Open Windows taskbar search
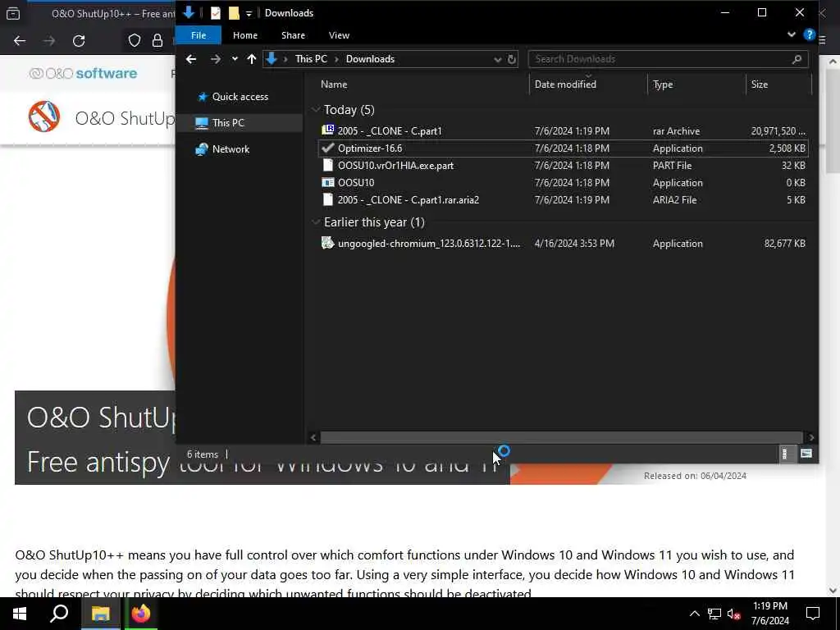Viewport: 840px width, 630px height. (59, 614)
